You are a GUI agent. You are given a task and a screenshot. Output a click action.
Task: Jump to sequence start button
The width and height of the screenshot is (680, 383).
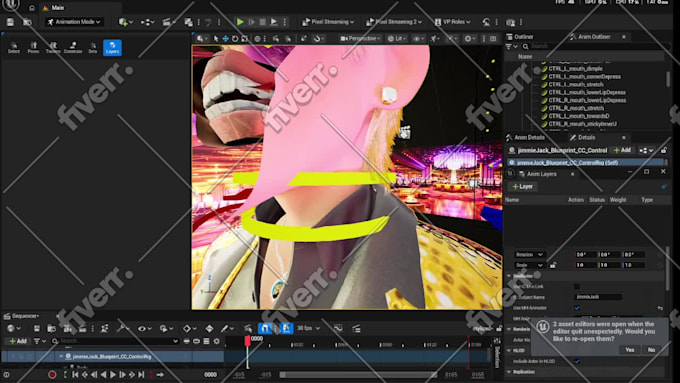75,374
